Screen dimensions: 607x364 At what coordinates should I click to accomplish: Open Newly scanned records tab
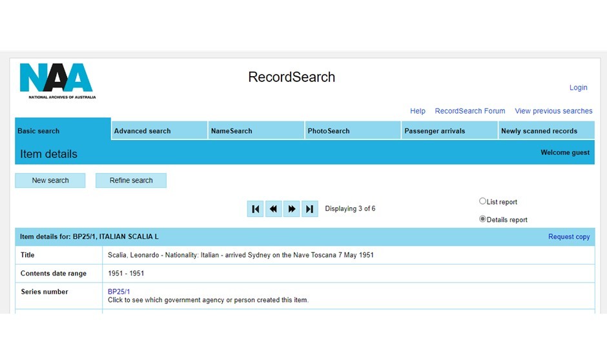point(546,131)
